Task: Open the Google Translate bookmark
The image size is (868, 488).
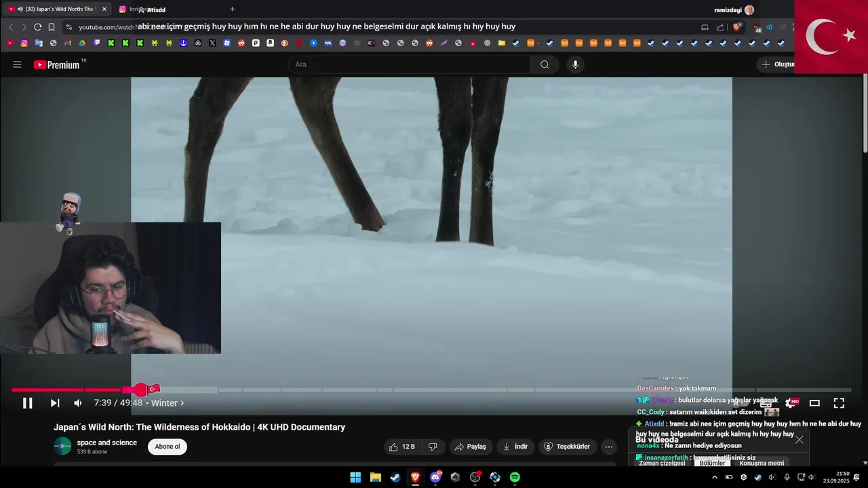Action: point(39,43)
